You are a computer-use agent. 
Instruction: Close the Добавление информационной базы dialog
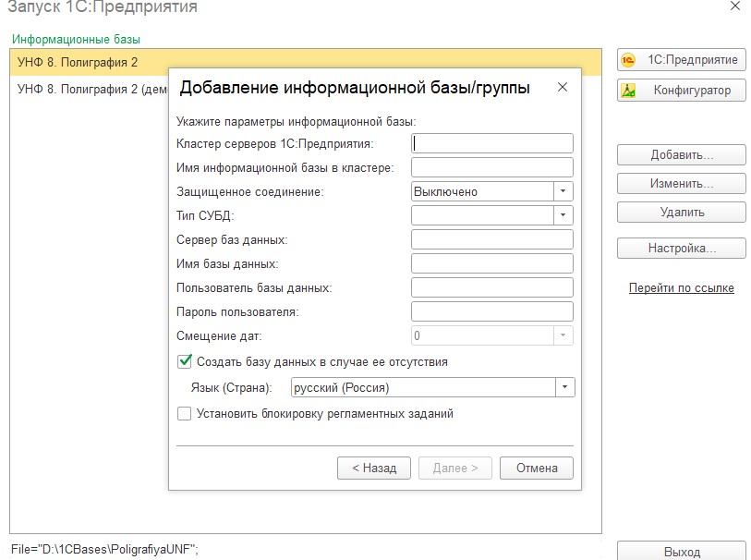click(x=563, y=87)
